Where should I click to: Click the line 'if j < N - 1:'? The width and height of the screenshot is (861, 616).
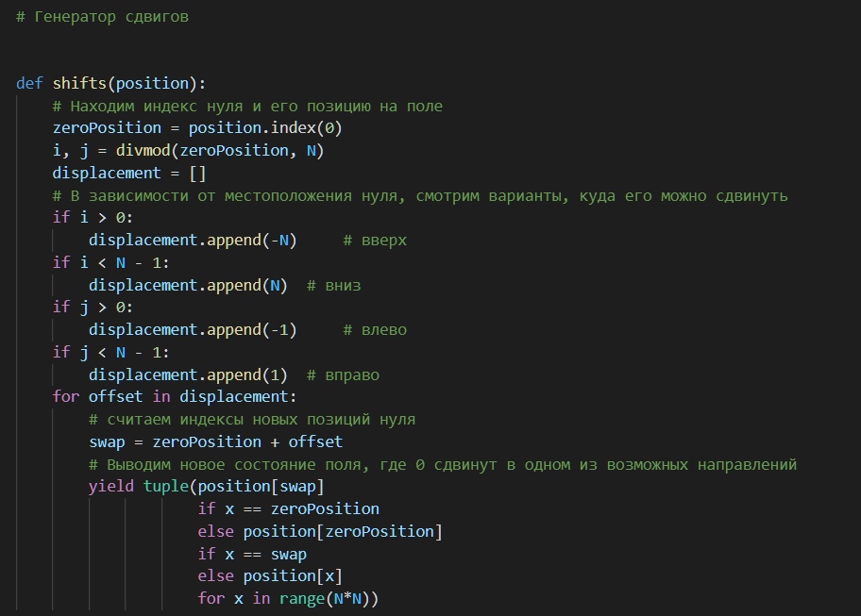pyautogui.click(x=110, y=352)
